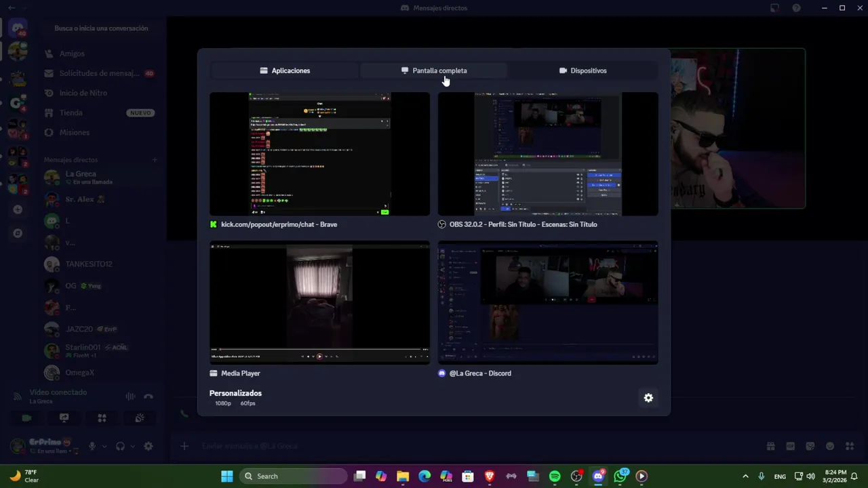Toggle the camera in voice panel
868x488 pixels.
point(26,418)
